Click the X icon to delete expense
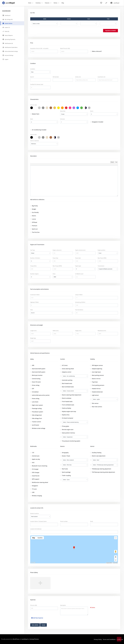 click(x=90, y=608)
